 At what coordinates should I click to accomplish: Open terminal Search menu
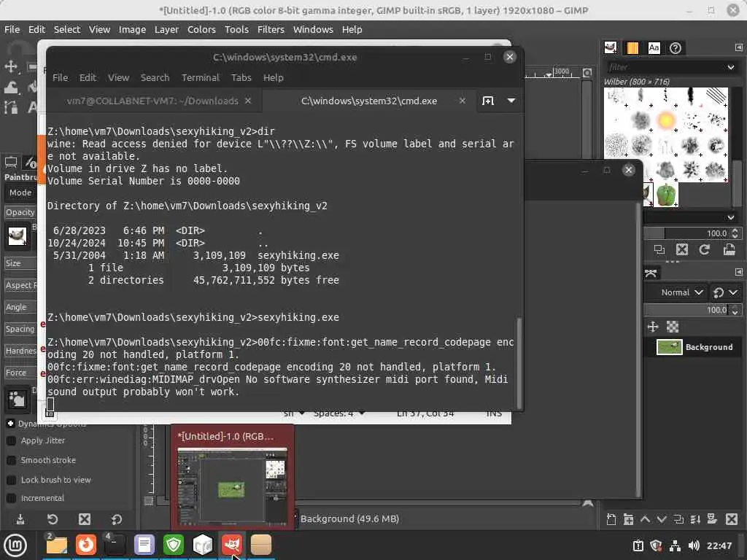coord(155,77)
